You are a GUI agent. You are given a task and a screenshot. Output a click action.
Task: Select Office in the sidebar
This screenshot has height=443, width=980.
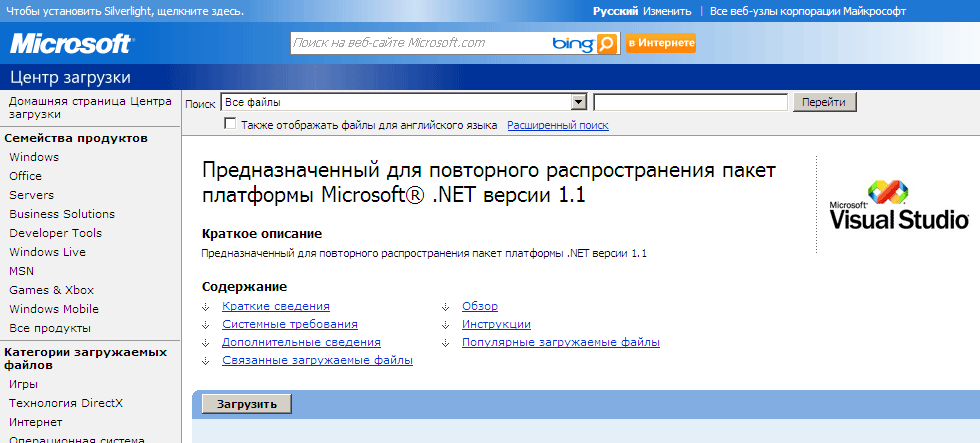(x=26, y=176)
